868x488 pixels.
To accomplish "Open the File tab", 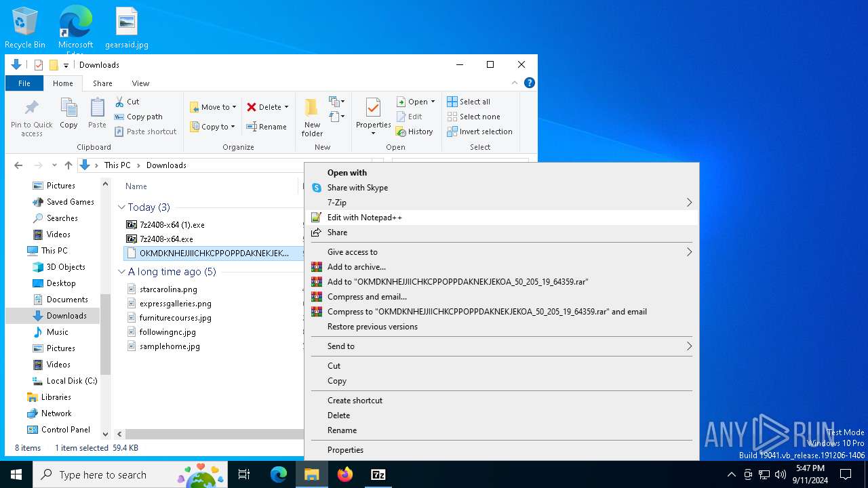I will pos(24,83).
